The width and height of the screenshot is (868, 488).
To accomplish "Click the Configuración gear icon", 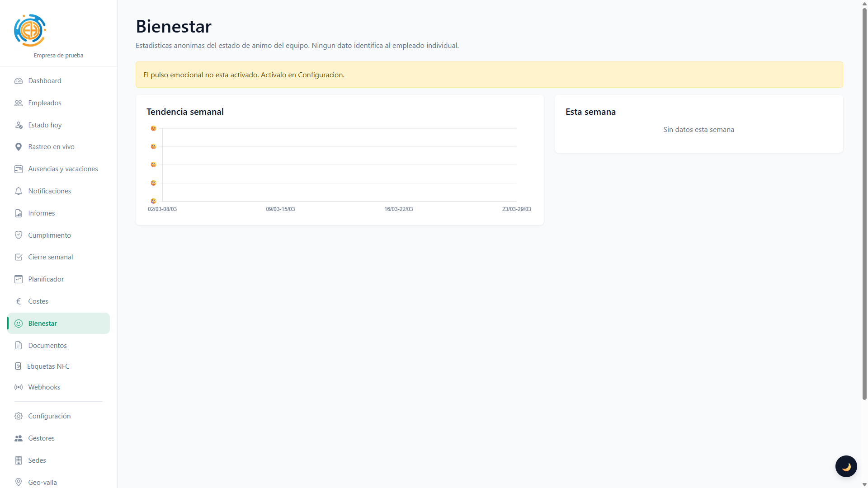I will pyautogui.click(x=19, y=416).
